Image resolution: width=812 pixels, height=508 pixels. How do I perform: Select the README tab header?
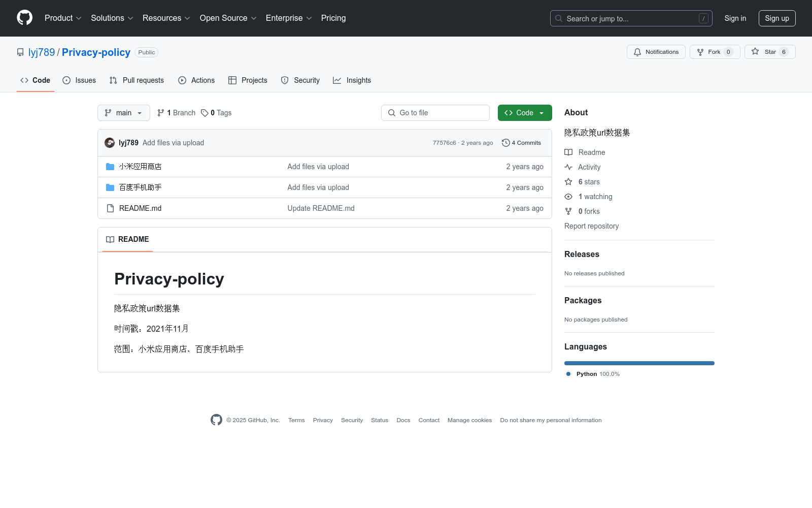[x=127, y=239]
